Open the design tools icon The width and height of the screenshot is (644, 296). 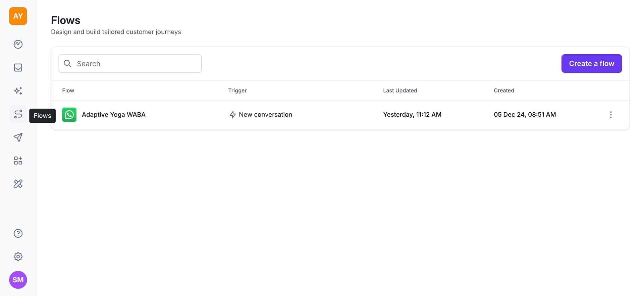18,184
